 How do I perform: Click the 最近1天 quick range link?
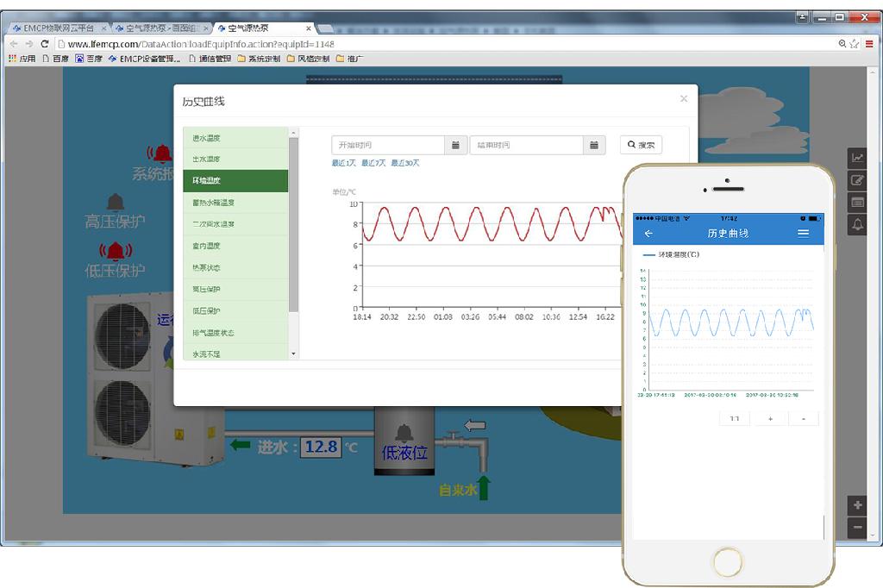click(343, 163)
